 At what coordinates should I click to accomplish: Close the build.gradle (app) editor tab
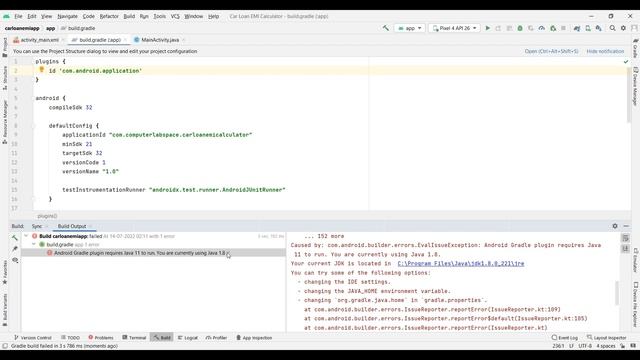coord(125,40)
